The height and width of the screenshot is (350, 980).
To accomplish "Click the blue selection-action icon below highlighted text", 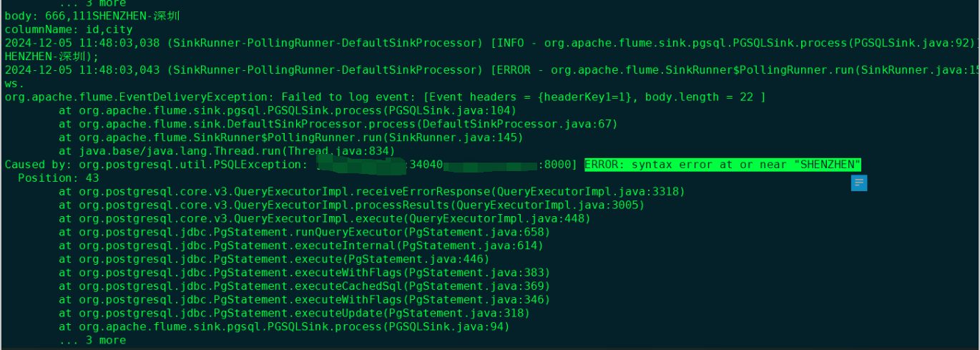I will pos(859,183).
